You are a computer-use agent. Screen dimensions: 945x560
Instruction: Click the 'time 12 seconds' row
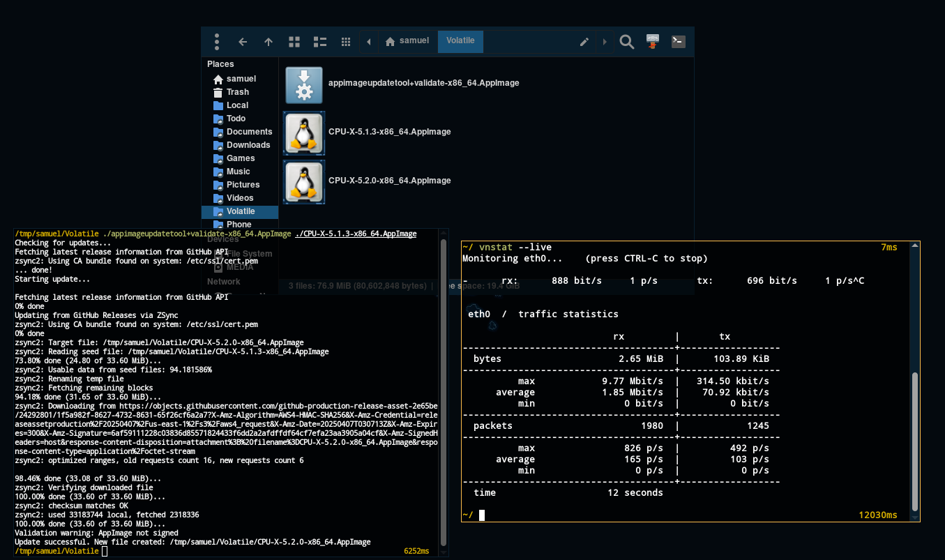point(568,492)
